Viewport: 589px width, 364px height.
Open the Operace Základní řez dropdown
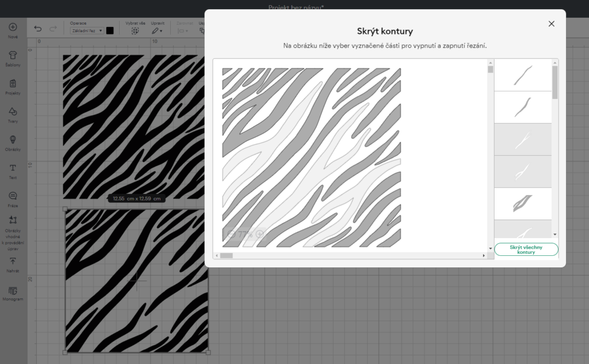[x=86, y=30]
